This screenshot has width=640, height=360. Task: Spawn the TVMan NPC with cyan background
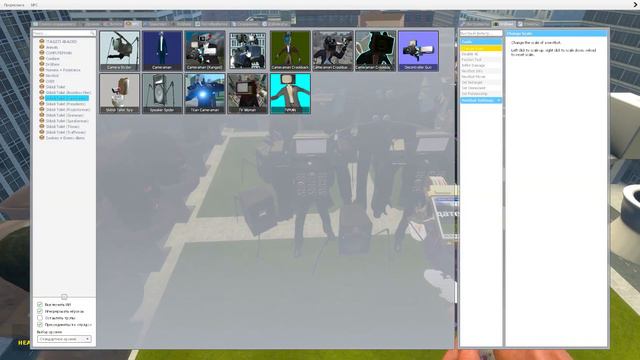[290, 93]
